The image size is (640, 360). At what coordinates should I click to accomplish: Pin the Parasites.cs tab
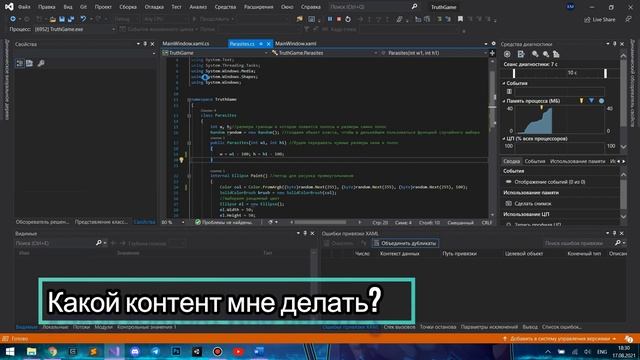coord(261,44)
